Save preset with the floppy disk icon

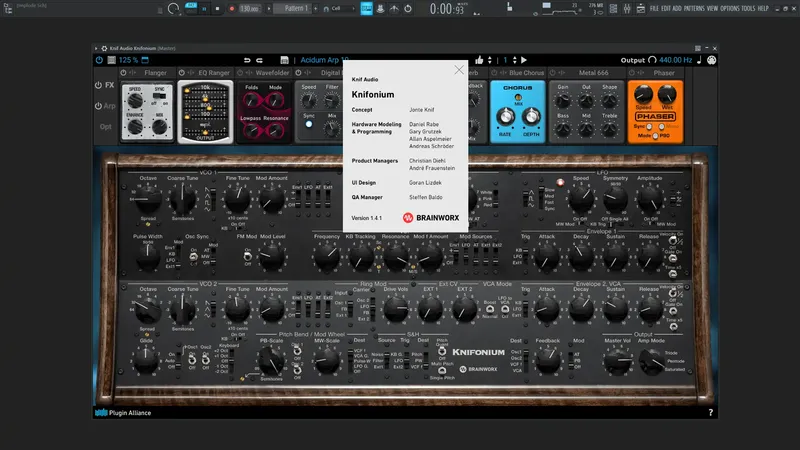click(x=284, y=60)
